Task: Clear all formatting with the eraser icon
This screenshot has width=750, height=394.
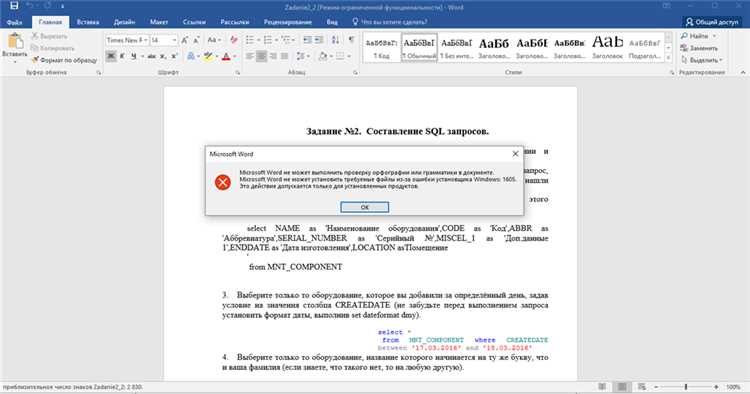Action: pos(233,40)
